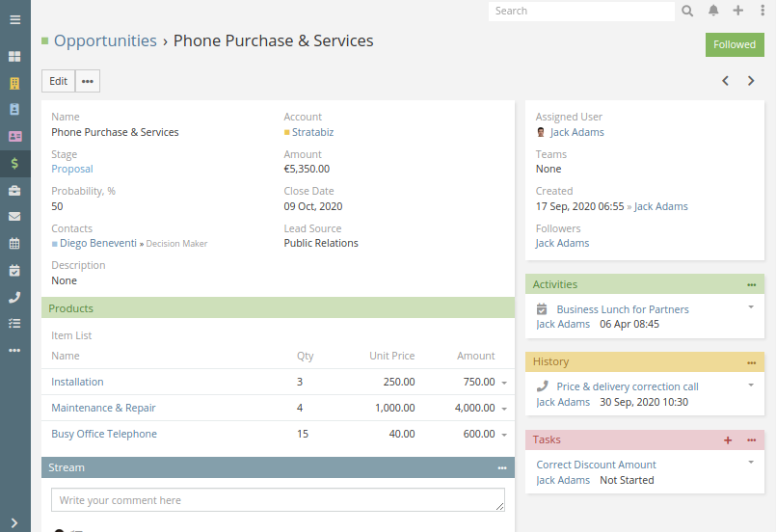
Task: Click the Stream panel header
Action: 278,467
